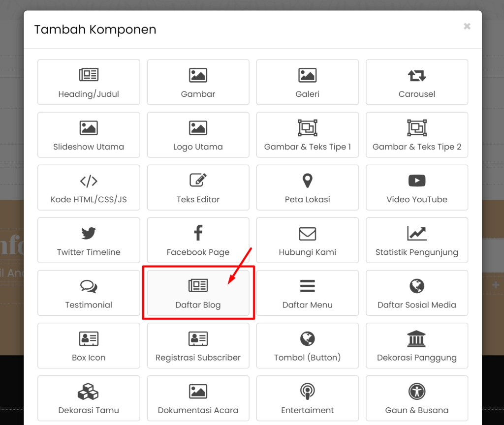Click the Hubungi Kami envelope icon
Viewport: 504px width, 425px height.
click(307, 234)
